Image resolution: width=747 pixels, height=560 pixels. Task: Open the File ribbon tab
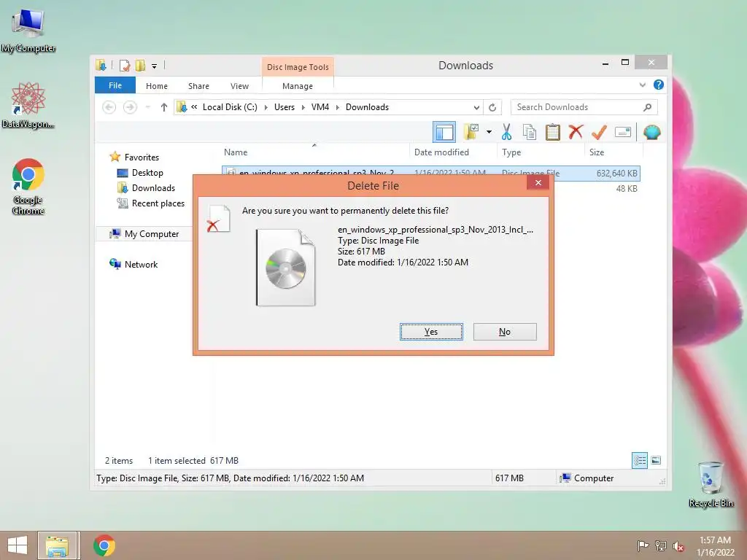115,86
